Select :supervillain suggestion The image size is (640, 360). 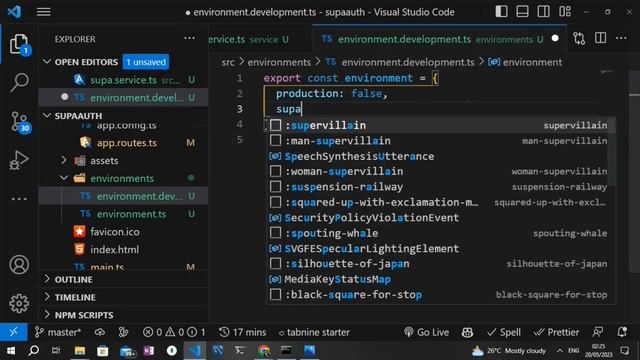point(440,125)
